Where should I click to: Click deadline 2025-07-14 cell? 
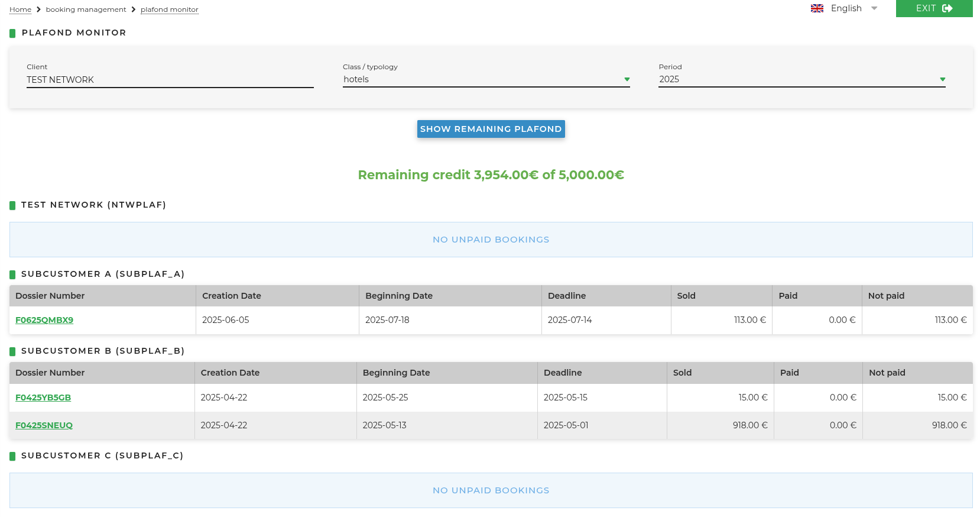point(606,320)
